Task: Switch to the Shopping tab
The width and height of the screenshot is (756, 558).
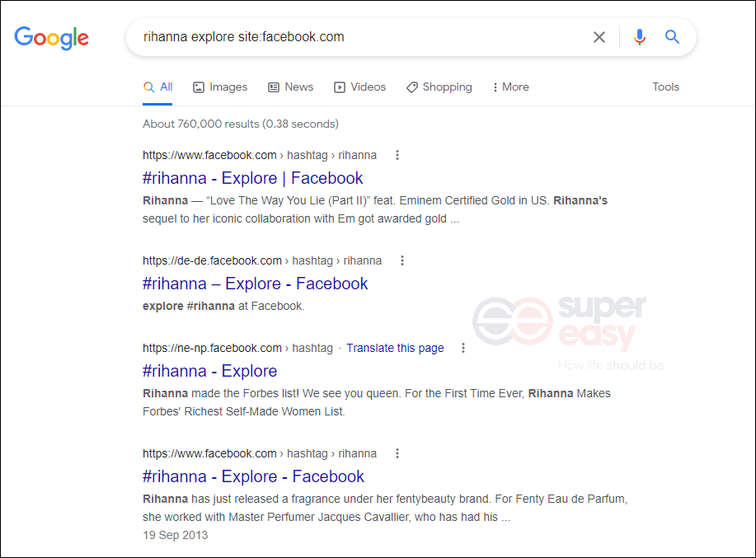Action: click(439, 87)
